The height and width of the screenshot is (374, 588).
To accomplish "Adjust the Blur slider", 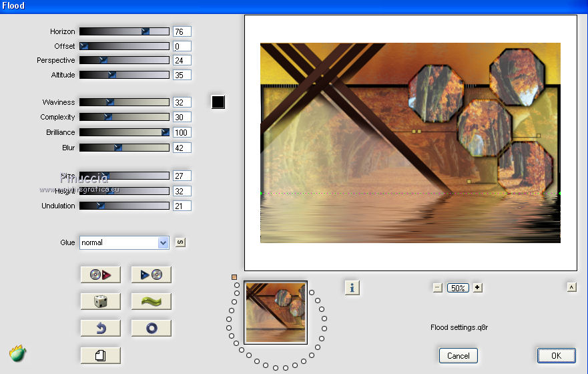I will [x=124, y=148].
